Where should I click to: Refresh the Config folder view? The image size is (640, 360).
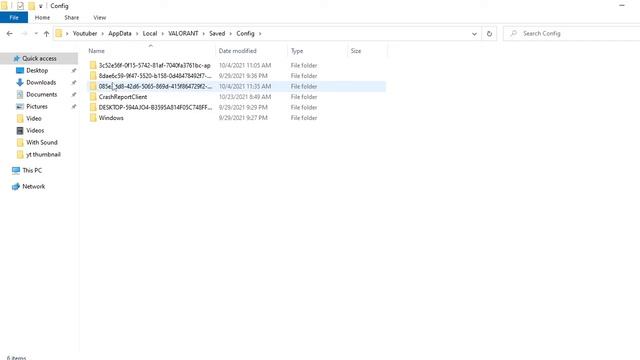click(489, 33)
